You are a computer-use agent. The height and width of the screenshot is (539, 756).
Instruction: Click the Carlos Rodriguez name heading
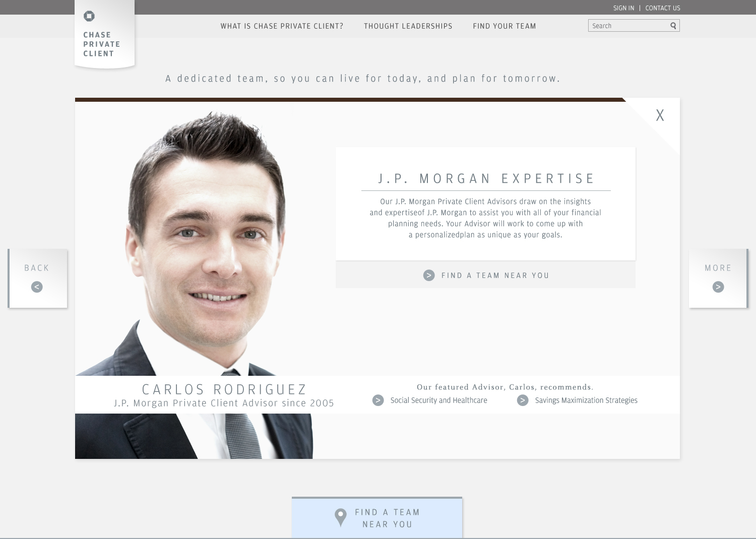pos(224,389)
